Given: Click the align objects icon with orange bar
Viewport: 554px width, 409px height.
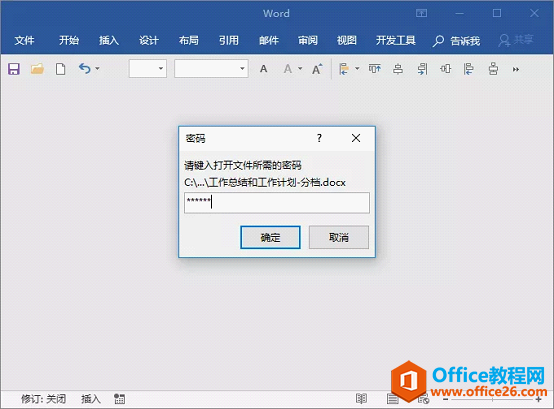Looking at the screenshot, I should (344, 69).
